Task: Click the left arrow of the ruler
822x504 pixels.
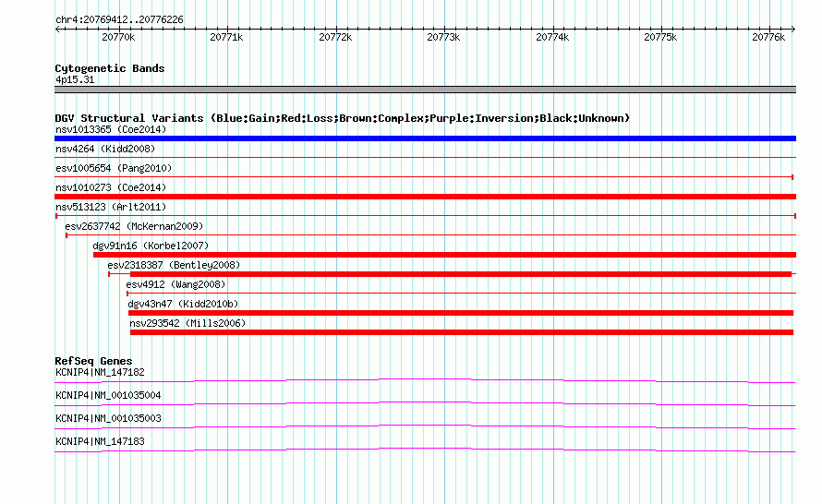Action: pyautogui.click(x=57, y=29)
